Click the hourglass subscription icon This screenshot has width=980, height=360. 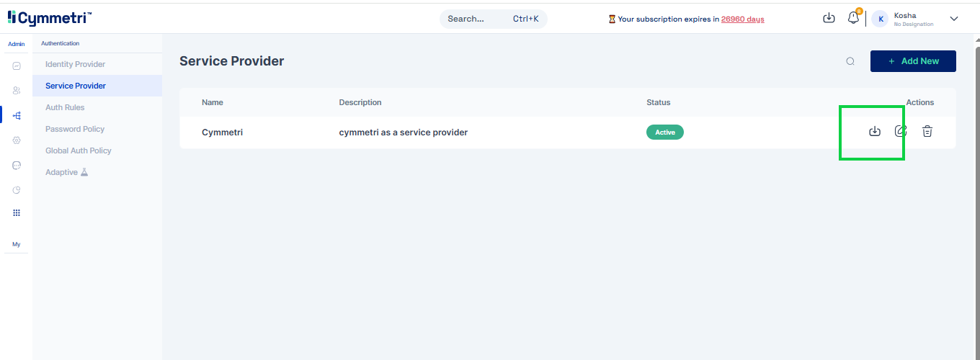[x=612, y=19]
